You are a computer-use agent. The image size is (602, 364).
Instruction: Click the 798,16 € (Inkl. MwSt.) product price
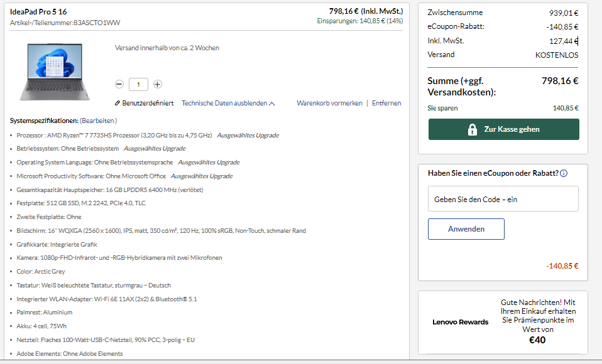(x=366, y=11)
